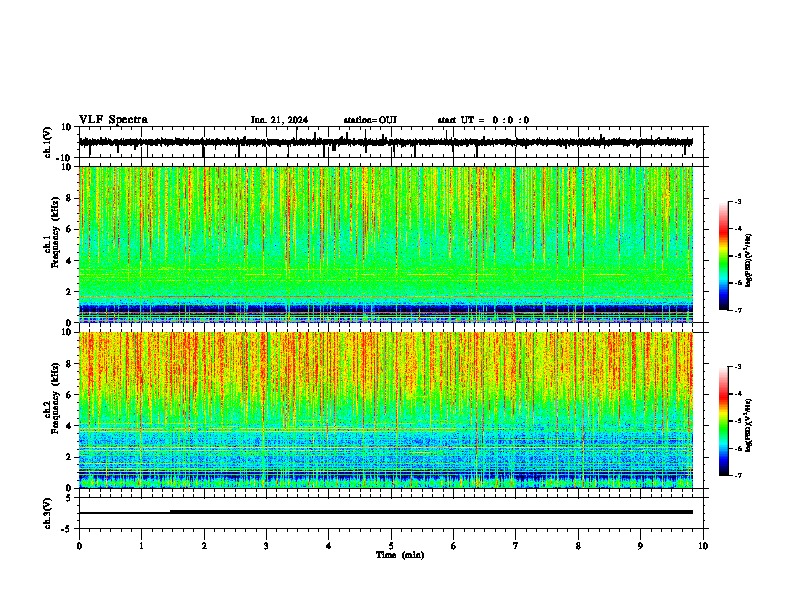Click the -7 label on ch.2 color bar
This screenshot has height=612, width=792.
[737, 475]
